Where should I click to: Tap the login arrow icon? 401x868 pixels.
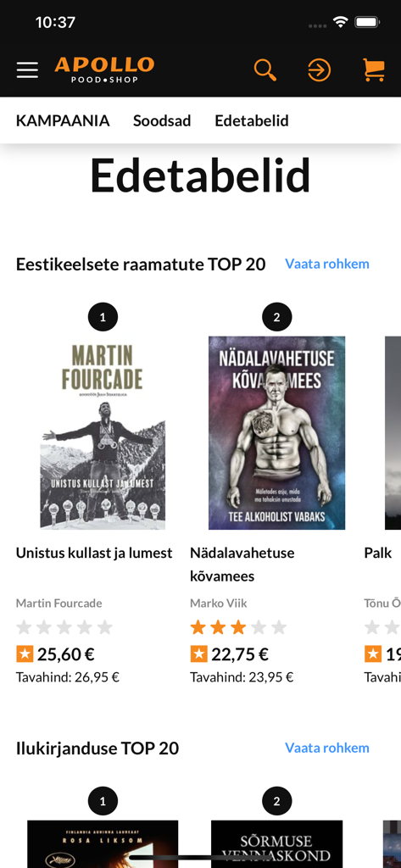click(319, 70)
